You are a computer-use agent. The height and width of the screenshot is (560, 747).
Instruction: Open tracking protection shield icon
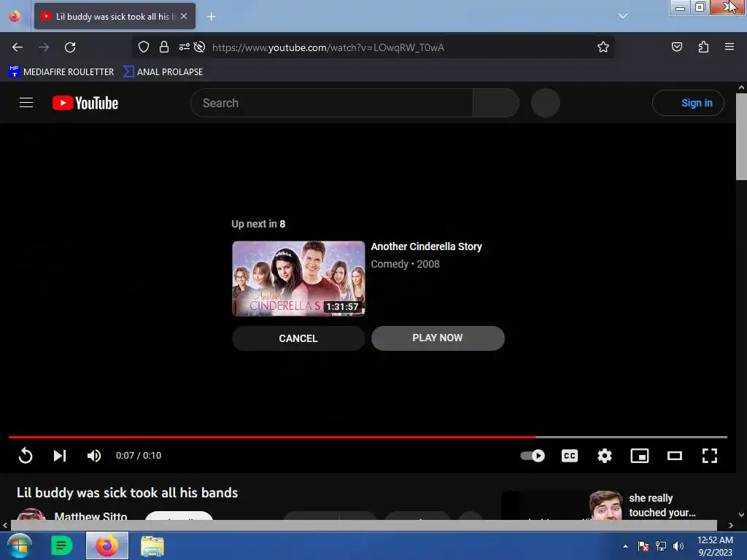pyautogui.click(x=144, y=47)
